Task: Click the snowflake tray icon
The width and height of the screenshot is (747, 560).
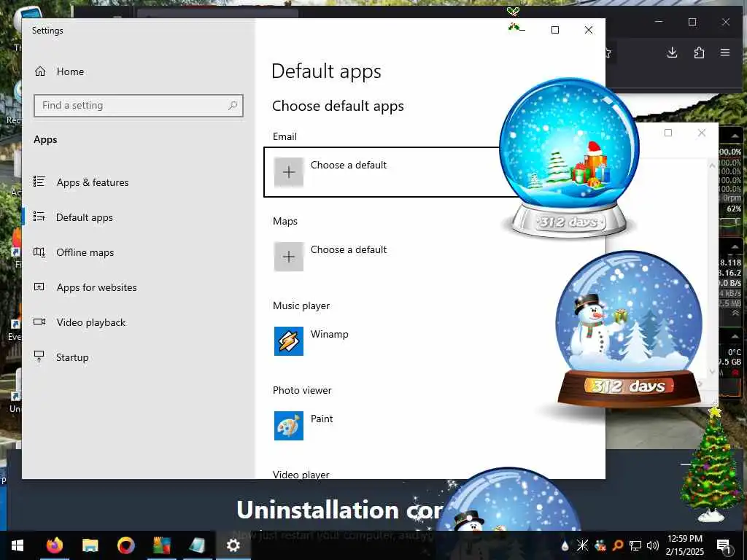Action: (x=582, y=545)
